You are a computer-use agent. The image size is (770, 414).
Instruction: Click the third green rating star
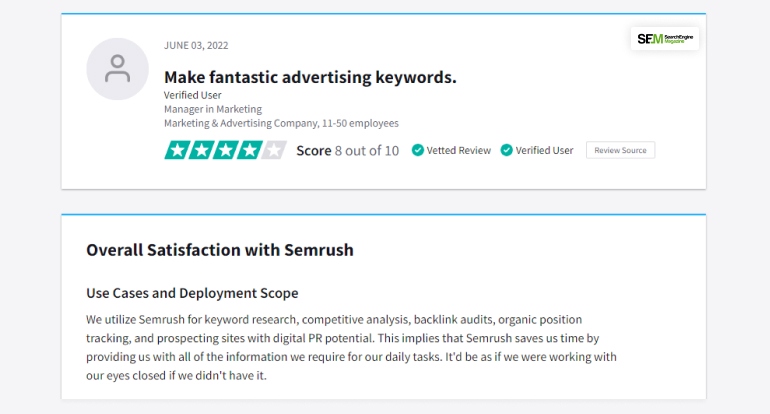click(x=225, y=150)
